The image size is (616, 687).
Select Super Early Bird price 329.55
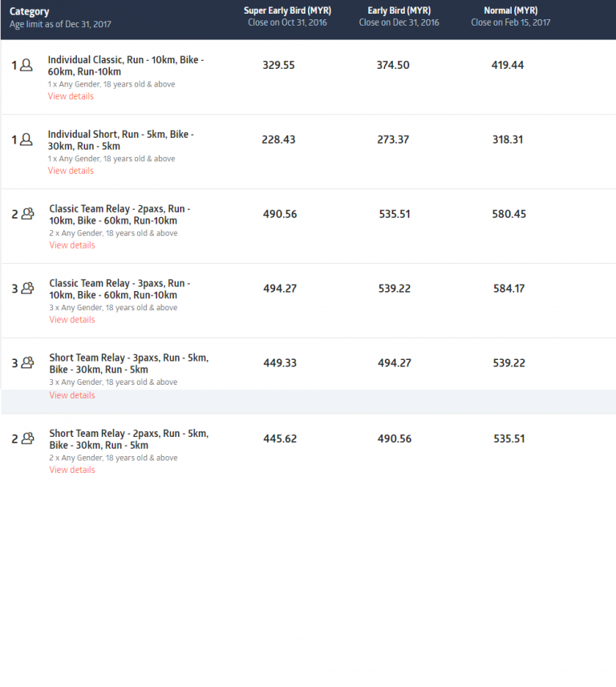(x=278, y=65)
